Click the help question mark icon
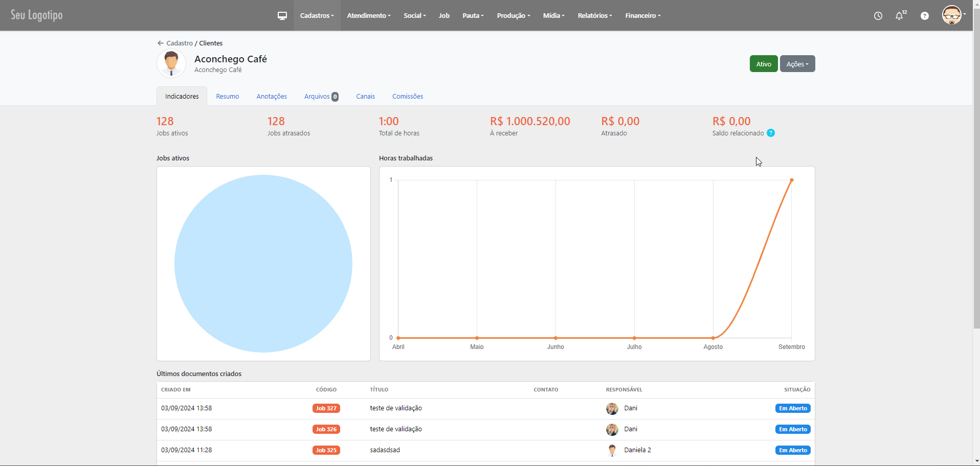This screenshot has height=466, width=980. click(924, 16)
